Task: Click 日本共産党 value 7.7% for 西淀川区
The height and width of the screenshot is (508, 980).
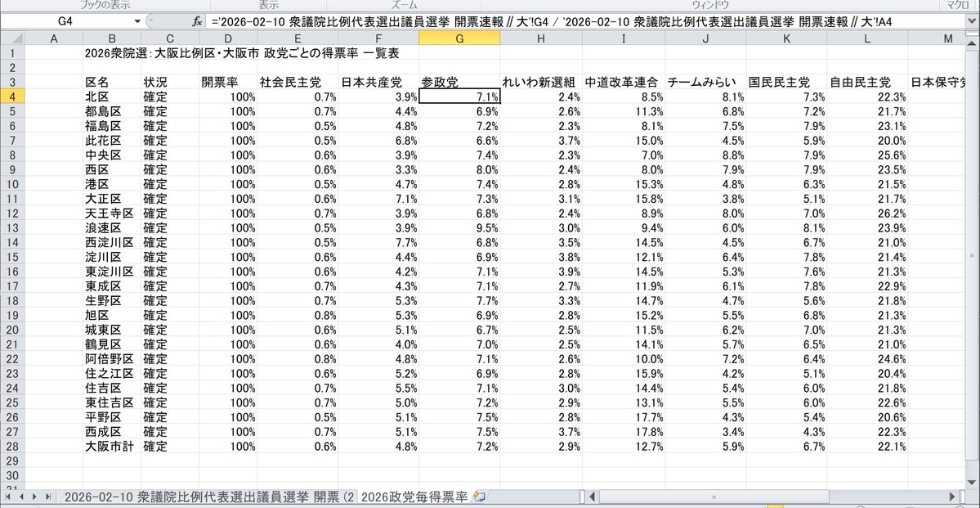Action: click(378, 243)
